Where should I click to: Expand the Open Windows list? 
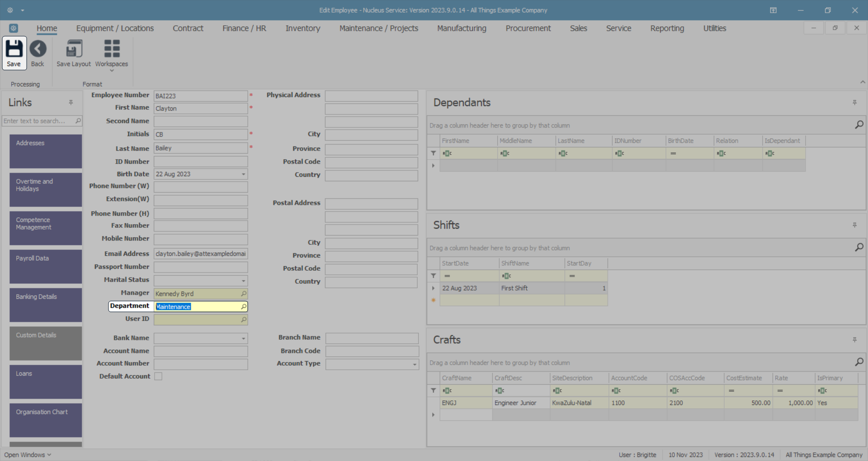[x=28, y=455]
